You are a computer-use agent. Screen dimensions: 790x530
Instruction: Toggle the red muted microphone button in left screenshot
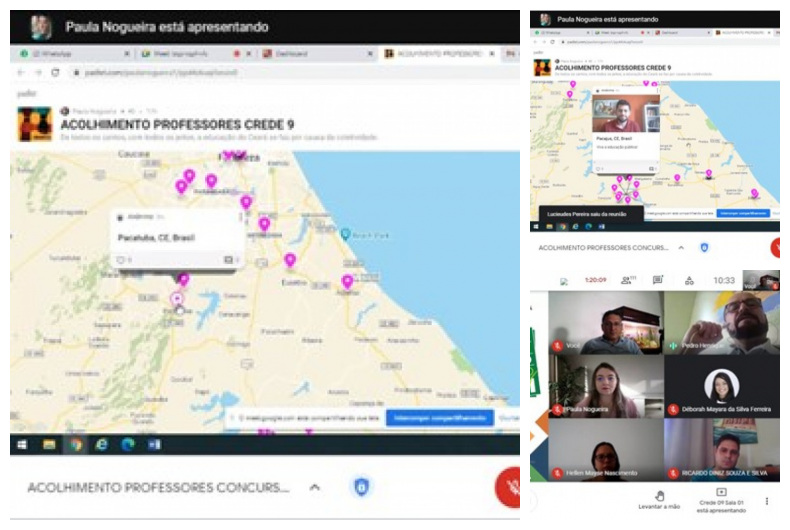tap(510, 488)
